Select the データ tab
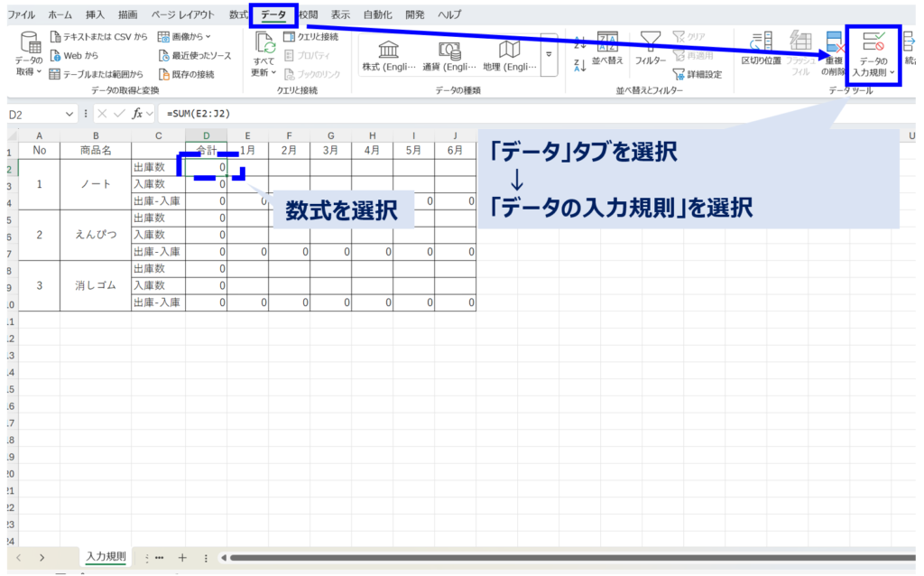 (273, 14)
